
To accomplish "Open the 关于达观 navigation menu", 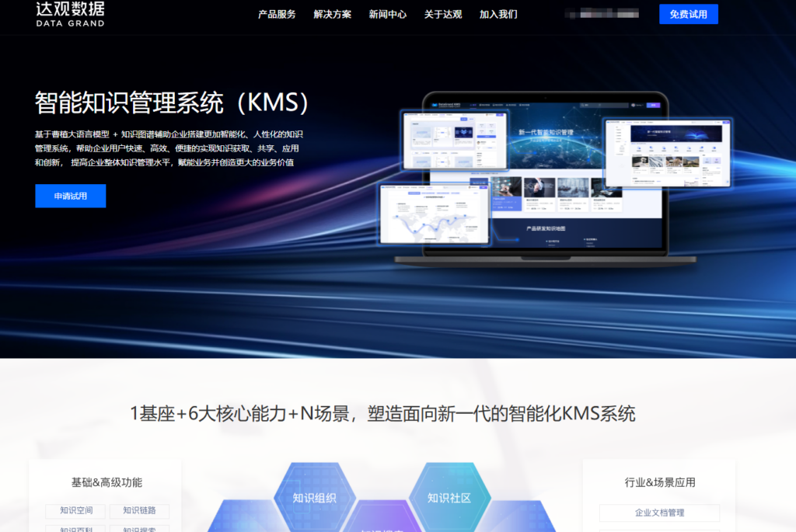I will click(443, 13).
